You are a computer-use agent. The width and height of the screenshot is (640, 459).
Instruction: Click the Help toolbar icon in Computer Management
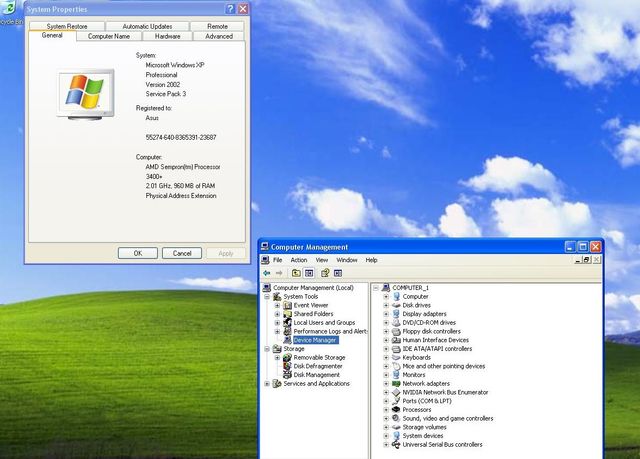tap(325, 273)
